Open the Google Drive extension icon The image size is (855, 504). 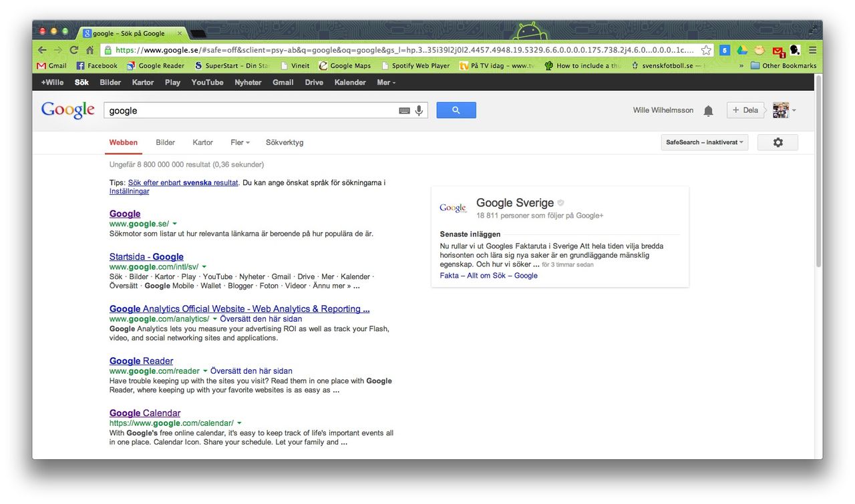(742, 50)
